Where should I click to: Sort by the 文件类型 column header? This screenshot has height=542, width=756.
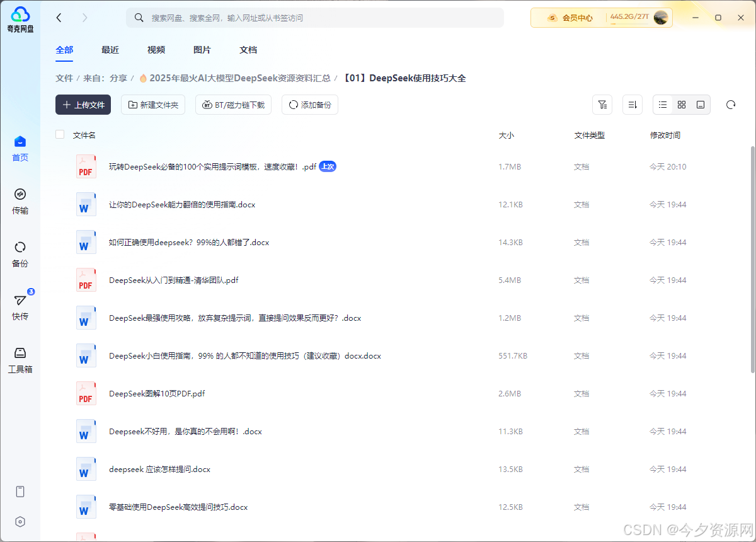pyautogui.click(x=589, y=135)
